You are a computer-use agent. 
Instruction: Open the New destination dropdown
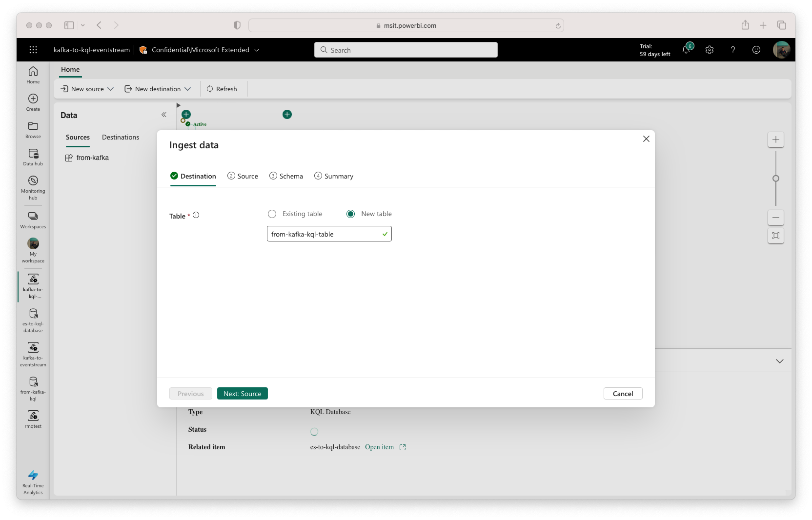(157, 89)
